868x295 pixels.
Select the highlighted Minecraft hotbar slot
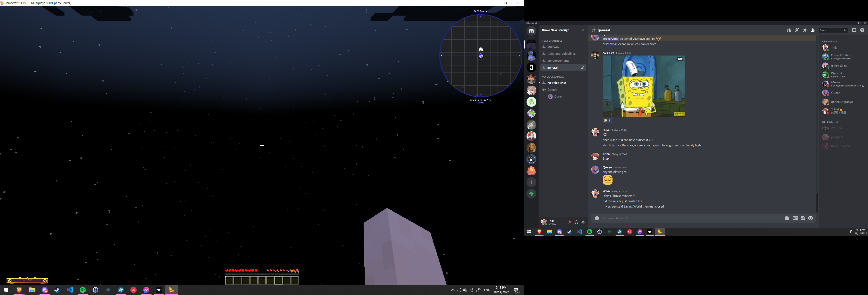coord(278,280)
